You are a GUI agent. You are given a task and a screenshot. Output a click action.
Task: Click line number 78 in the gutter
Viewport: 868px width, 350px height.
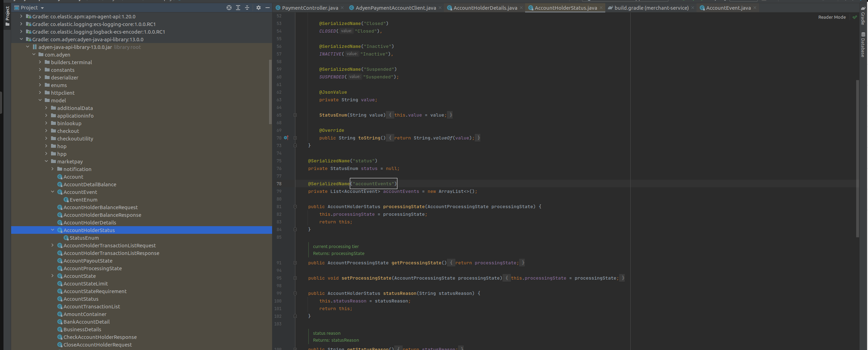279,183
